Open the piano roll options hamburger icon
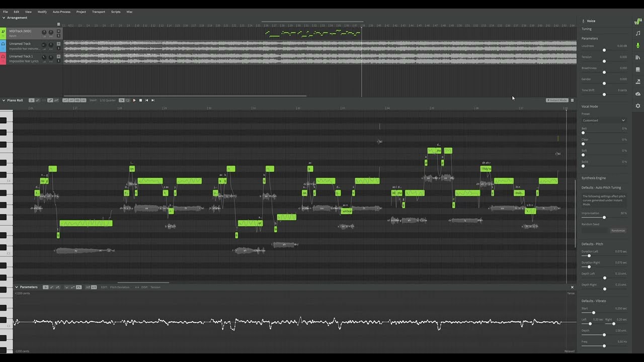This screenshot has height=362, width=644. click(572, 100)
